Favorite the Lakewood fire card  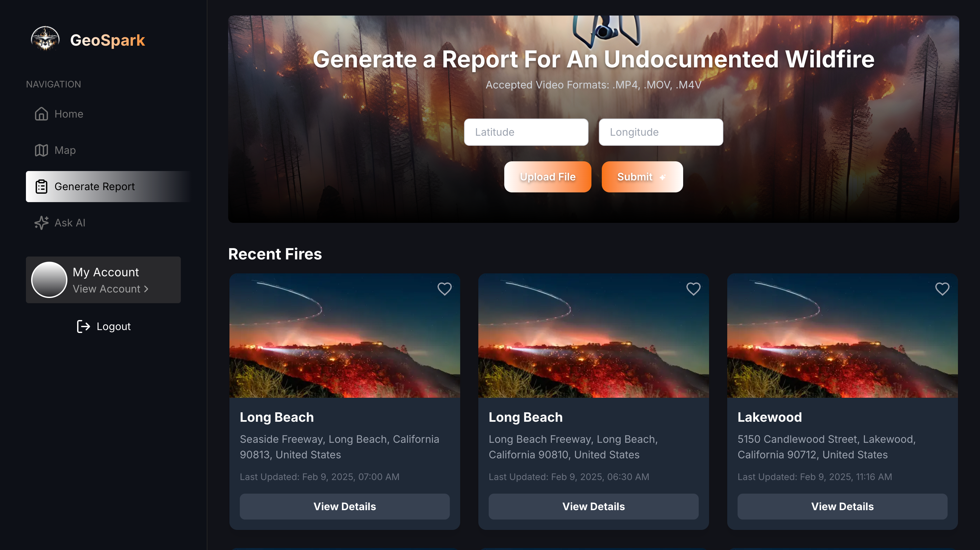[942, 289]
